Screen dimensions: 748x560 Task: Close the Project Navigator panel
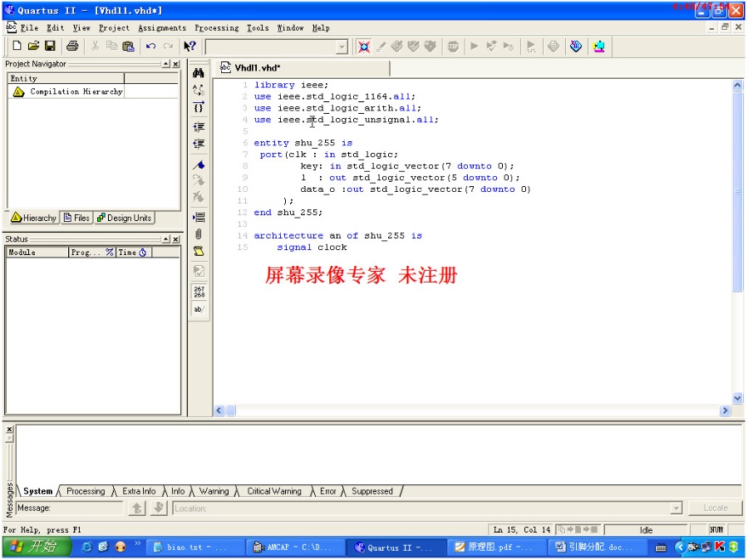(176, 64)
